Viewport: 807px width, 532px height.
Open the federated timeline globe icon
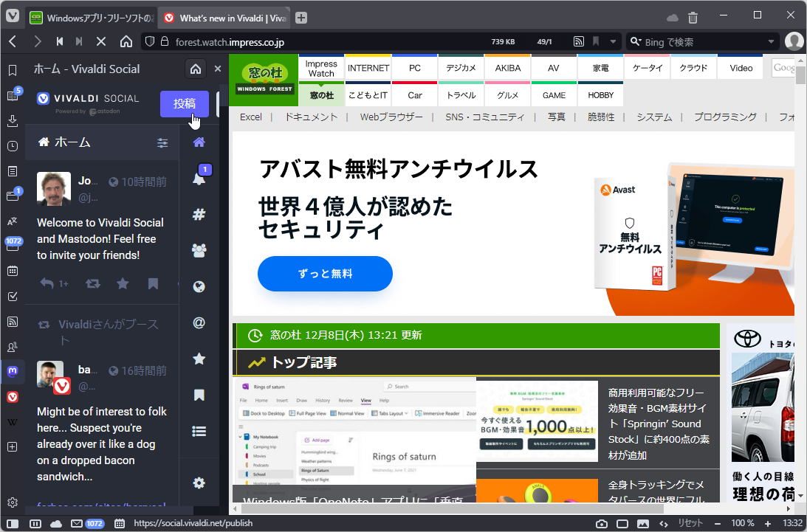(x=198, y=286)
